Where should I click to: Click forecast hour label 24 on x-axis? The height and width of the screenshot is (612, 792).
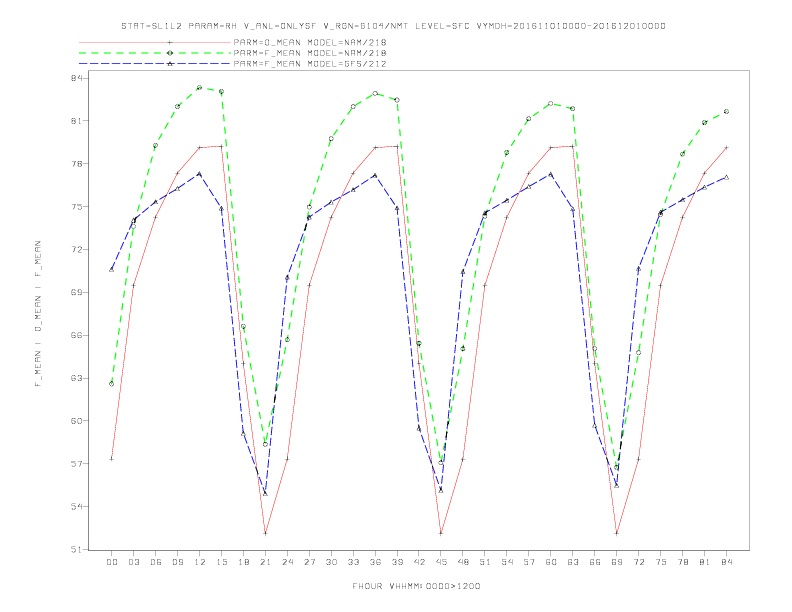pyautogui.click(x=287, y=562)
